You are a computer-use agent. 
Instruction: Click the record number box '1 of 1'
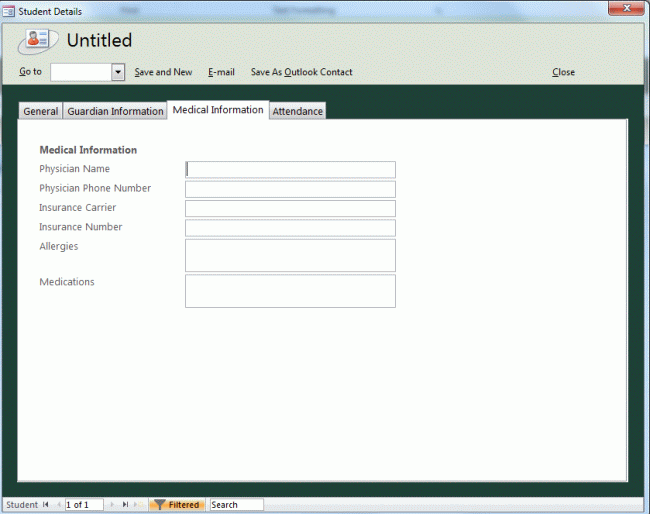pyautogui.click(x=84, y=504)
